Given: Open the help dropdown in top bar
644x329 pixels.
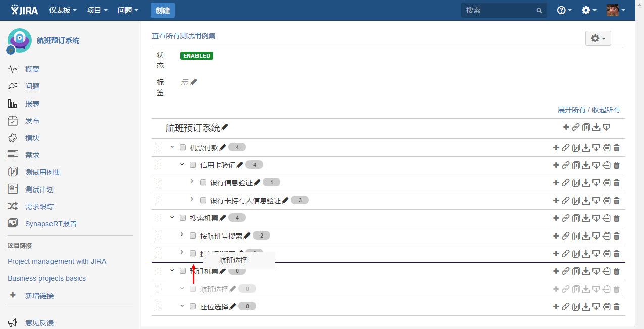Looking at the screenshot, I should [x=564, y=10].
